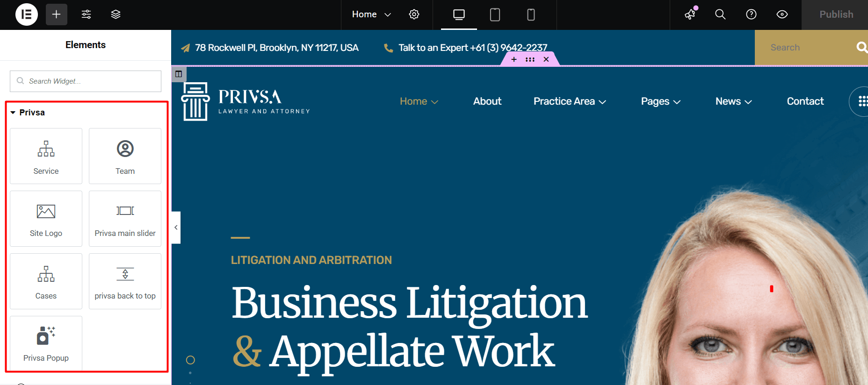Toggle preview with the eye icon
The image size is (868, 385).
(782, 14)
